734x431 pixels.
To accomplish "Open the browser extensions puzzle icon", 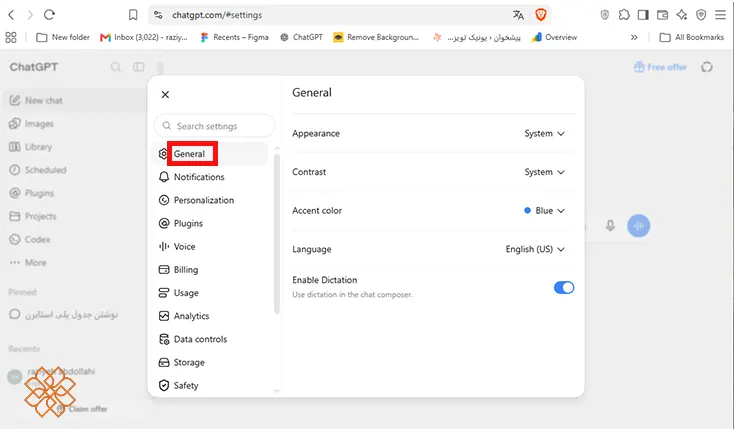I will tap(624, 15).
